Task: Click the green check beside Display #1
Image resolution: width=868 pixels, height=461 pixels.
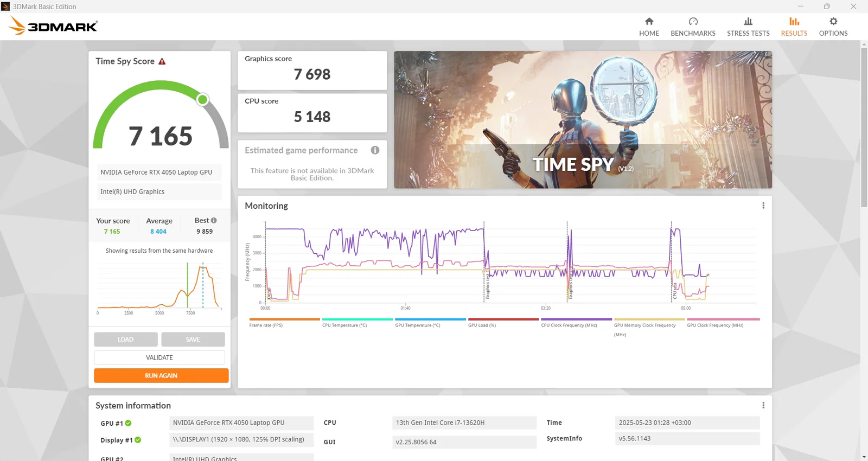Action: pos(138,440)
